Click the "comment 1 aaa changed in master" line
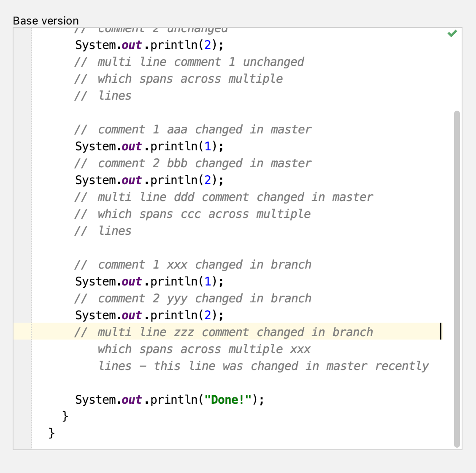476x473 pixels. [x=205, y=130]
